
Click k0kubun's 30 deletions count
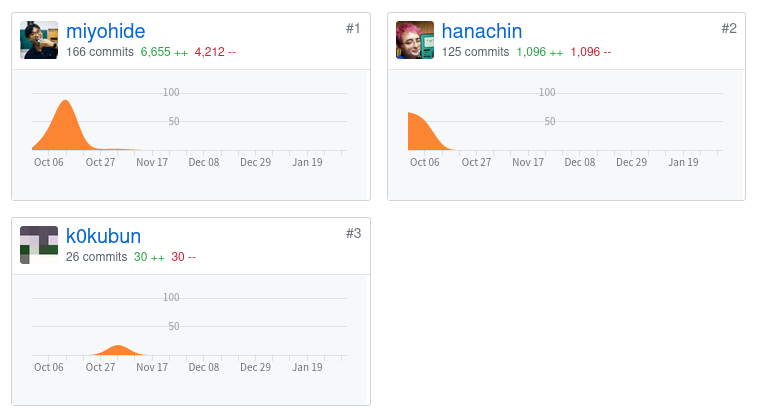coord(183,257)
